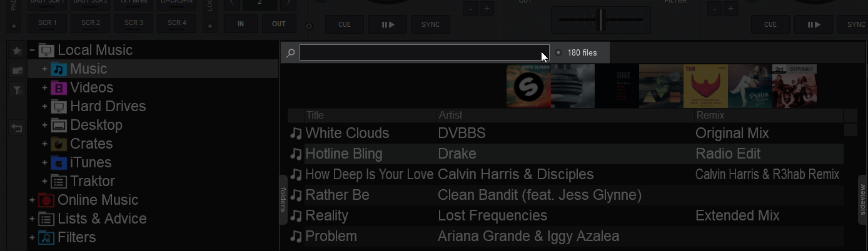
Task: Click the Crates folder icon
Action: [x=59, y=144]
